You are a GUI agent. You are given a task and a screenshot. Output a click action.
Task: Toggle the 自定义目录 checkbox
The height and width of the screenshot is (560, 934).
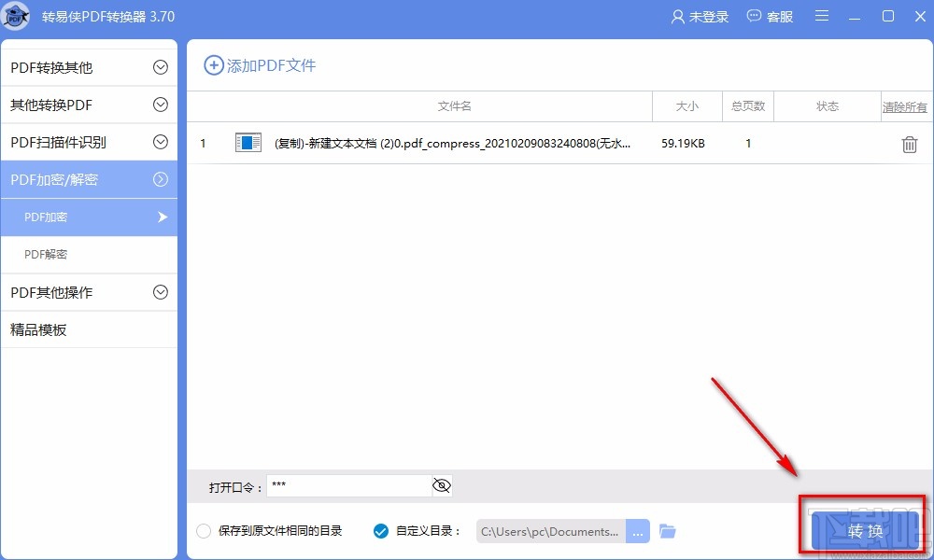[x=380, y=530]
